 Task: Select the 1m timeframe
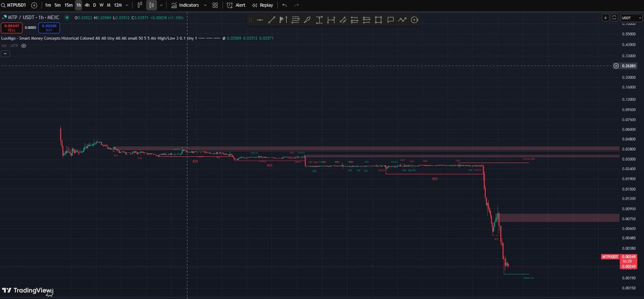tap(48, 5)
